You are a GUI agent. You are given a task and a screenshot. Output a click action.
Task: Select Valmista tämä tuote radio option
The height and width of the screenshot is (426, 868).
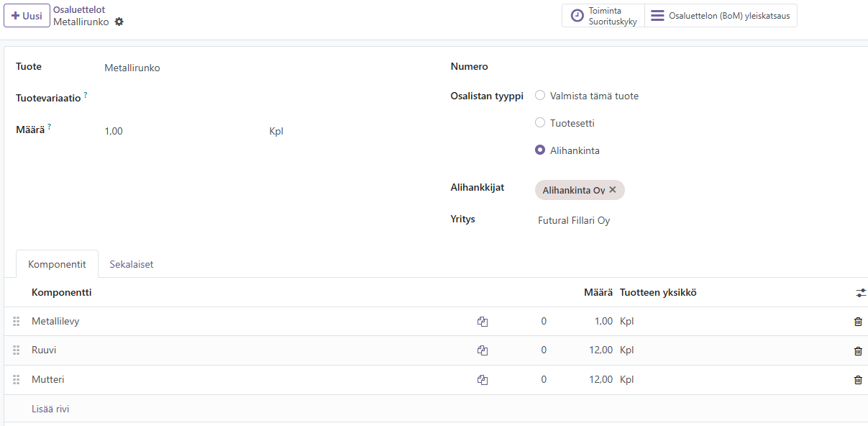pyautogui.click(x=540, y=96)
